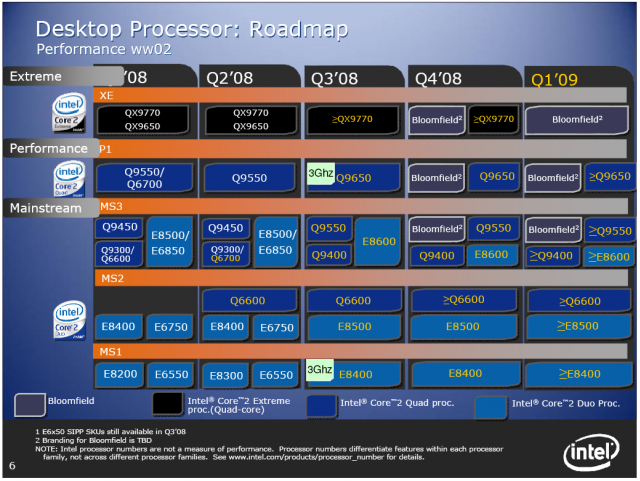
Task: Click footnote Branding for Bloomfield is TBD
Action: [93, 440]
